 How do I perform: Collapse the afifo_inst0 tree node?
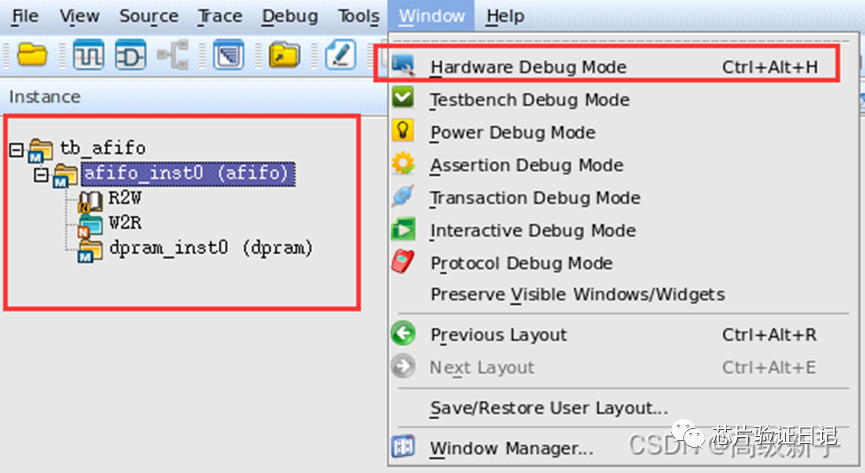click(41, 175)
